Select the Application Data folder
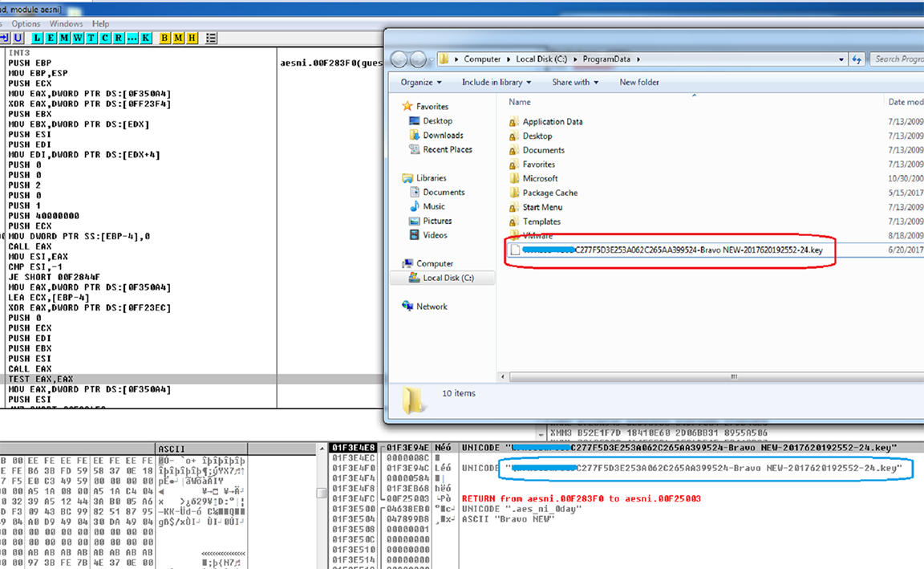Screen dimensions: 924x569 [x=552, y=122]
